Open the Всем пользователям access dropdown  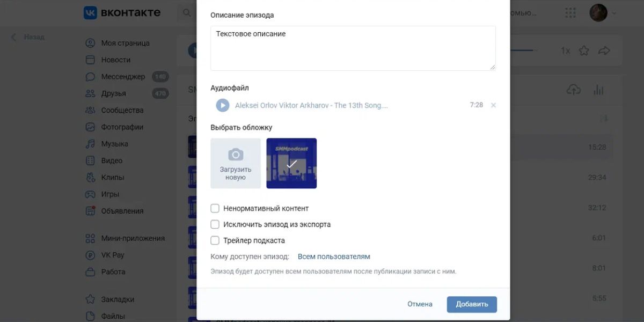[334, 257]
